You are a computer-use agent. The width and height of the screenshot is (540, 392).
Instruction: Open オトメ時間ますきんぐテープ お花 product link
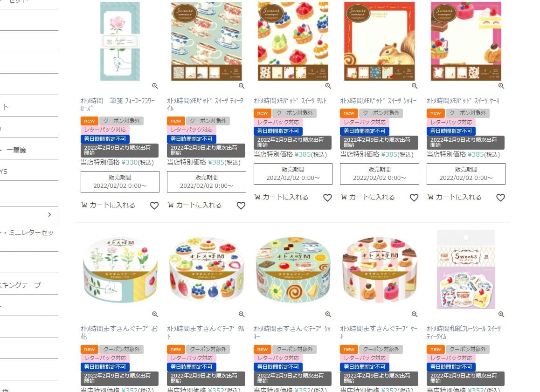[119, 332]
